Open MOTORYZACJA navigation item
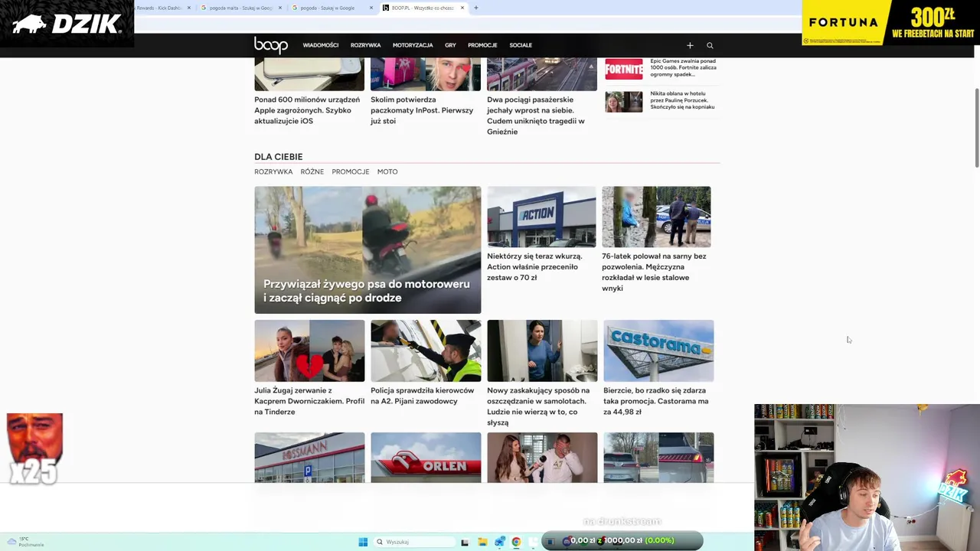This screenshot has height=551, width=980. coord(413,45)
